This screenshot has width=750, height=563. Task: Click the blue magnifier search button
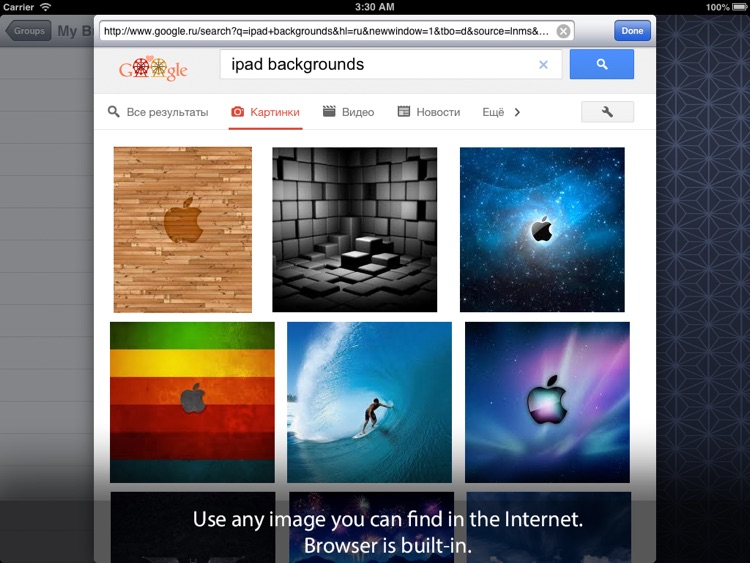pyautogui.click(x=602, y=64)
